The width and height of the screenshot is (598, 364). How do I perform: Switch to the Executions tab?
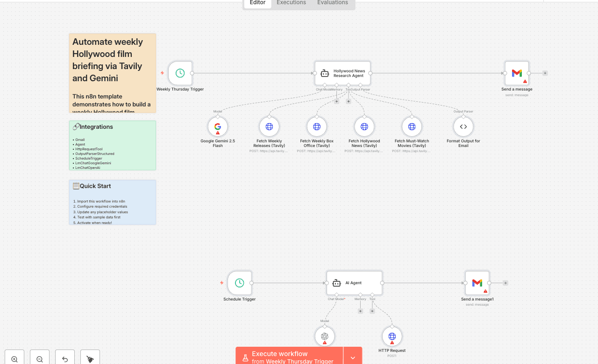tap(291, 3)
